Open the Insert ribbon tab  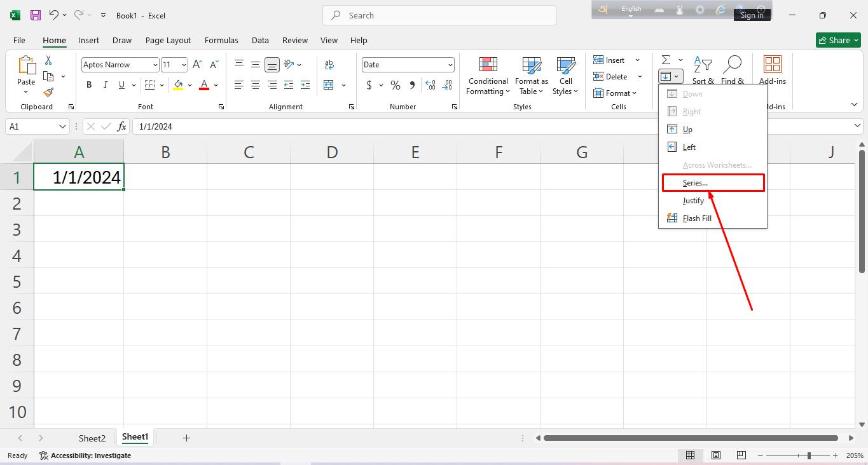[x=89, y=40]
